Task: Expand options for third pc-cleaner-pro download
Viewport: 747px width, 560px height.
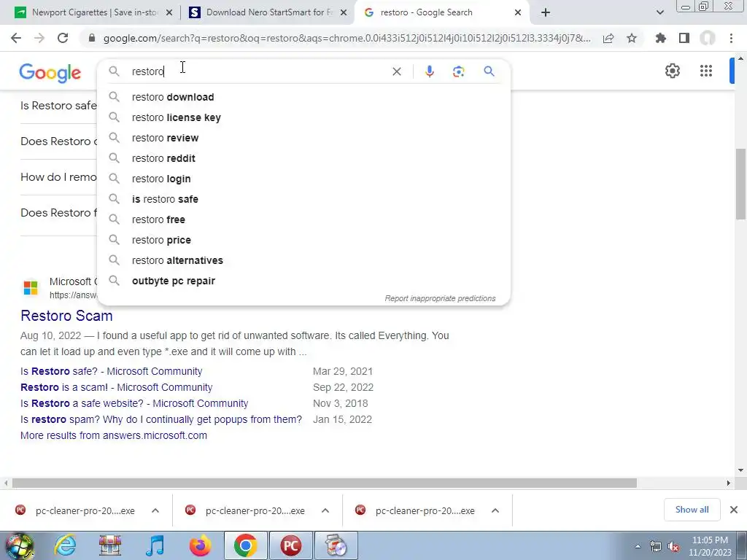Action: 495,510
